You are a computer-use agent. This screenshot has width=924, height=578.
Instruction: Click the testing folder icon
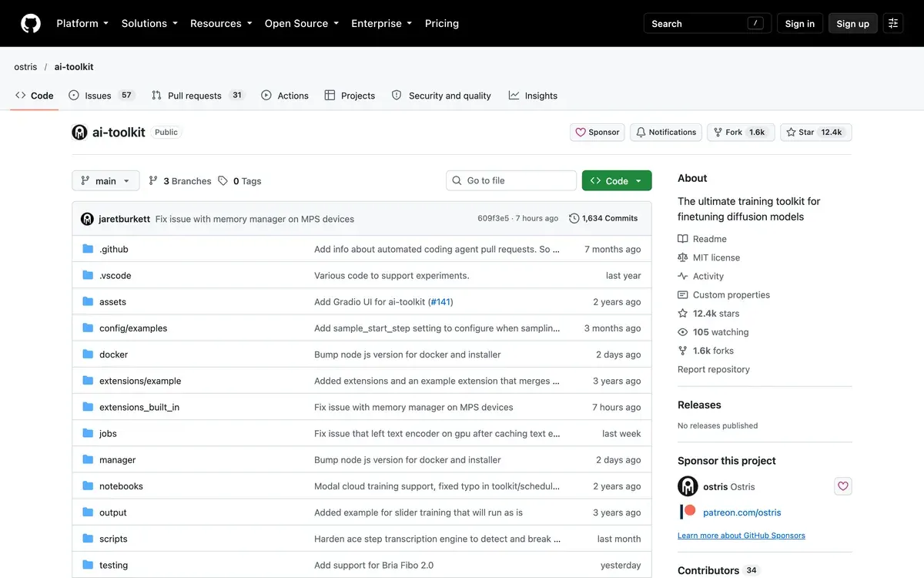tap(88, 565)
